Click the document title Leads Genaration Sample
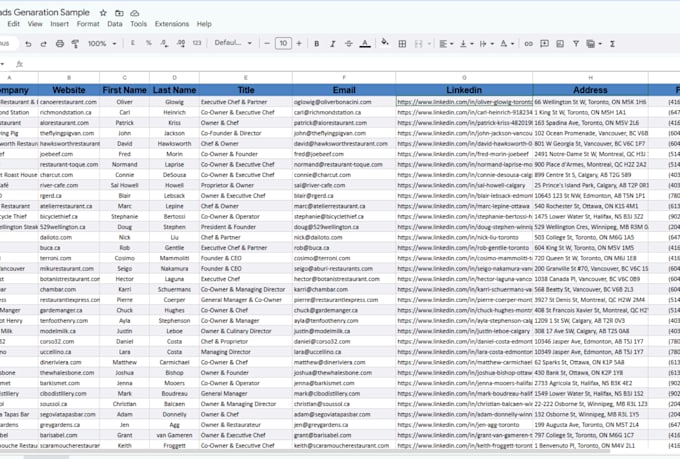Image resolution: width=680 pixels, height=459 pixels. tap(45, 13)
